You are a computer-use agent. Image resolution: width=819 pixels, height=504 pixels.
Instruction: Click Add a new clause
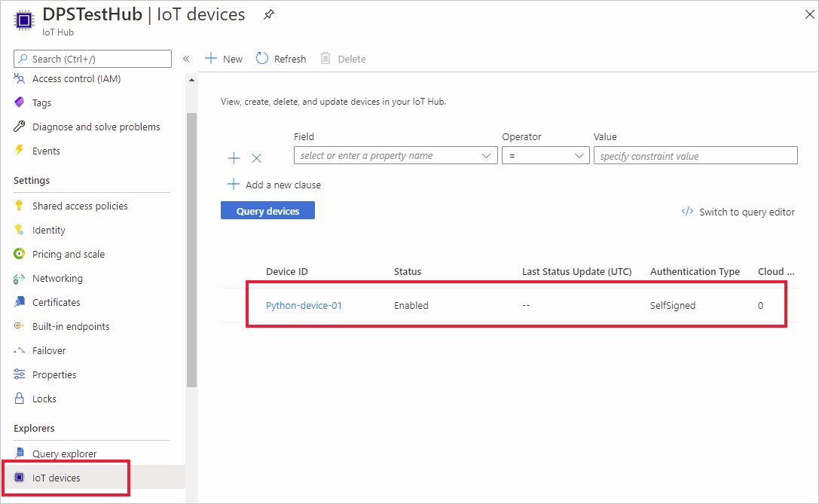(283, 185)
